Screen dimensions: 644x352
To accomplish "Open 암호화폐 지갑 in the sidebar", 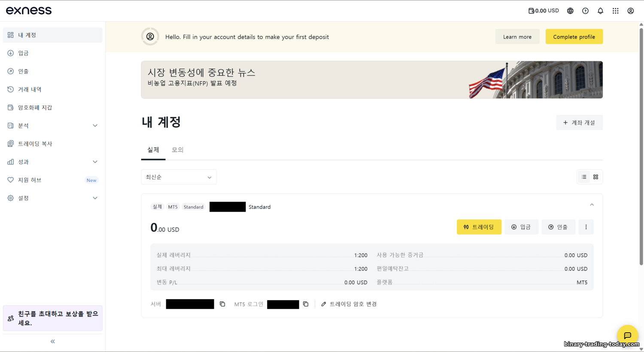I will click(35, 107).
